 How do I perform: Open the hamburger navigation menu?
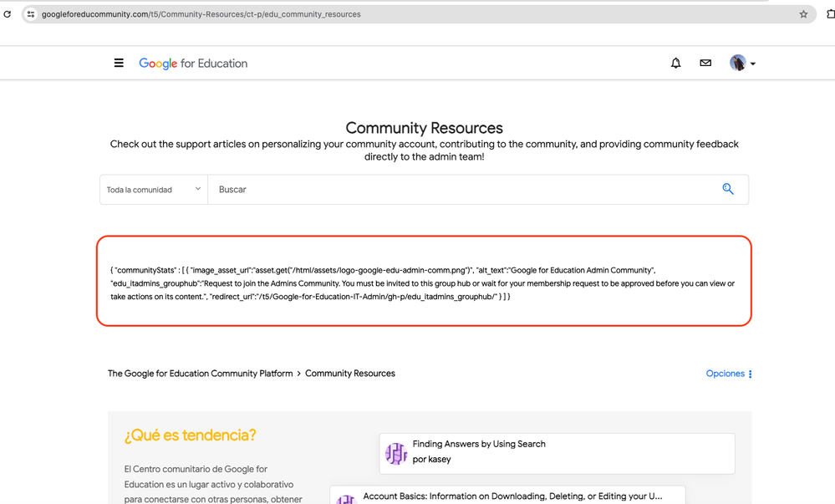pyautogui.click(x=119, y=63)
